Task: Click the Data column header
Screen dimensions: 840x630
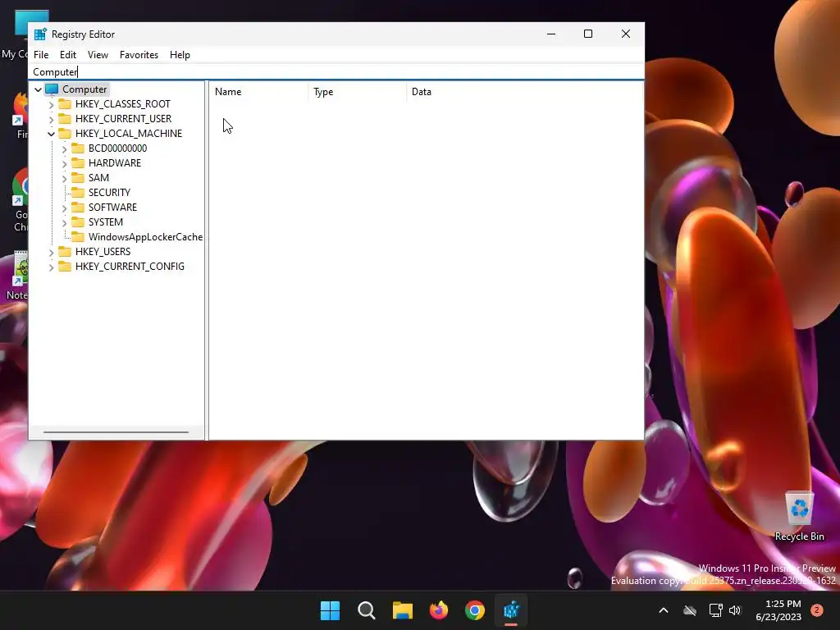Action: 524,92
